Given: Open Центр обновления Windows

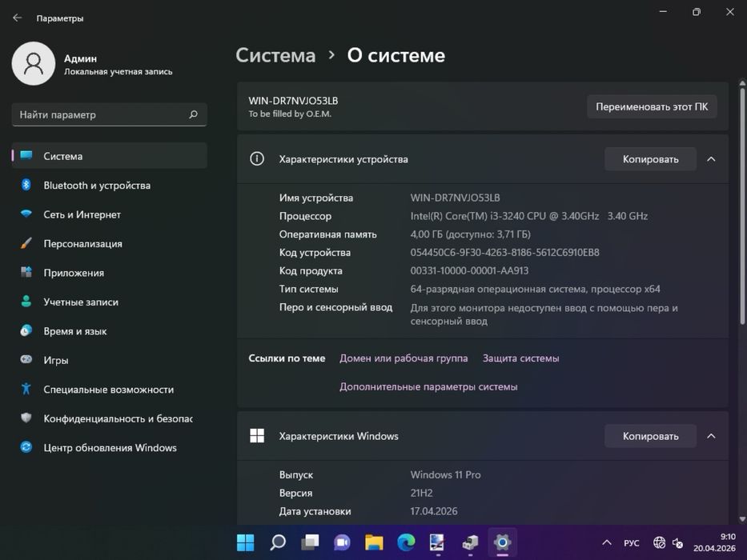Looking at the screenshot, I should pyautogui.click(x=110, y=448).
